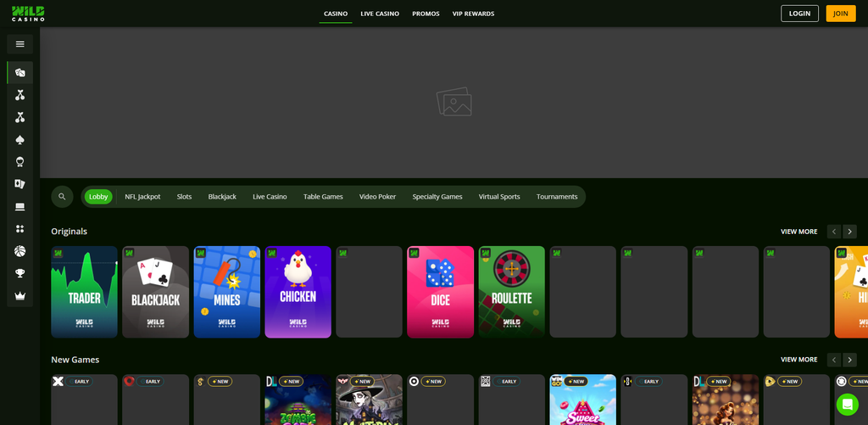Select the Lobby category pill
868x425 pixels.
click(98, 197)
